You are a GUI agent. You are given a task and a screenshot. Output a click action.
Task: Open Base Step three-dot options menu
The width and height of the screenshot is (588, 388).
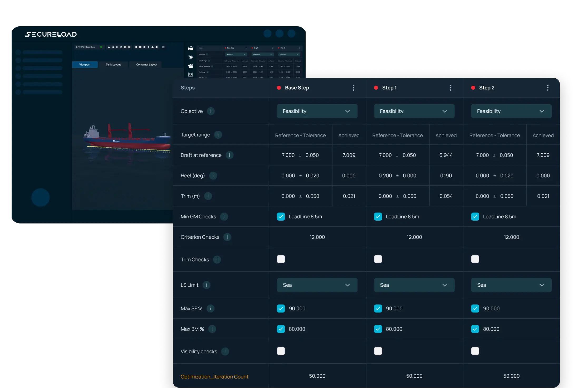(x=354, y=88)
